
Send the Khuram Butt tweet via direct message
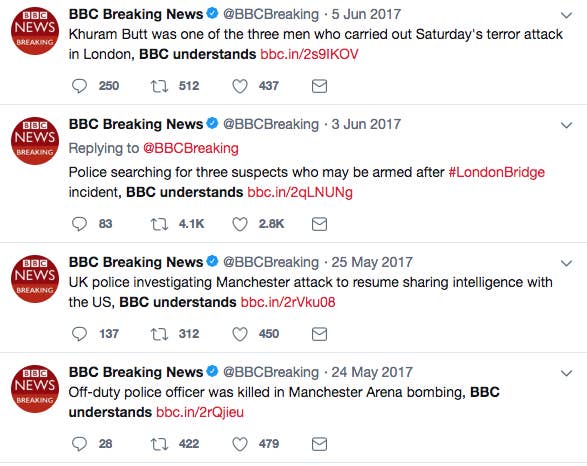tap(319, 86)
